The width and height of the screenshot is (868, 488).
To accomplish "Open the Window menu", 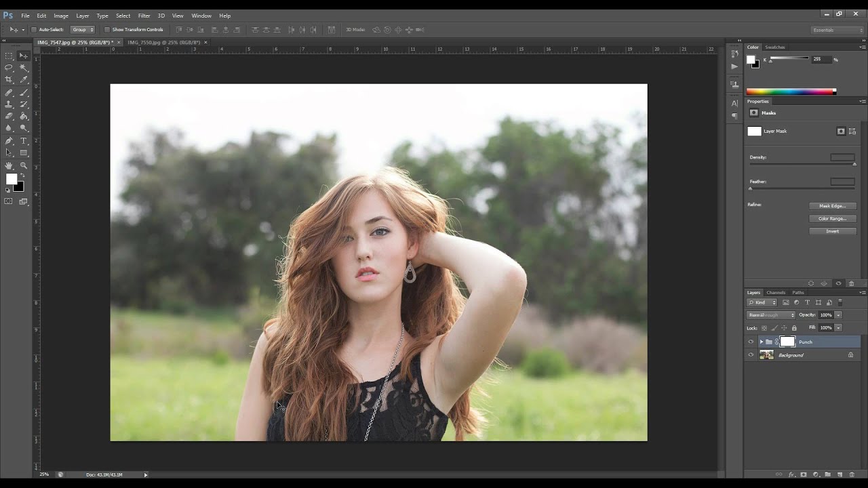I will tap(201, 16).
